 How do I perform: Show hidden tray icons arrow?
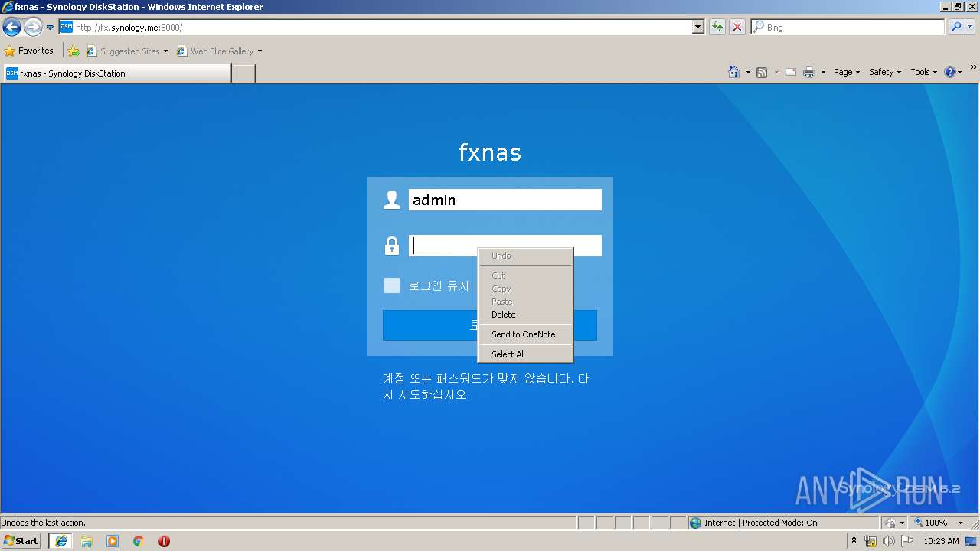pos(854,541)
